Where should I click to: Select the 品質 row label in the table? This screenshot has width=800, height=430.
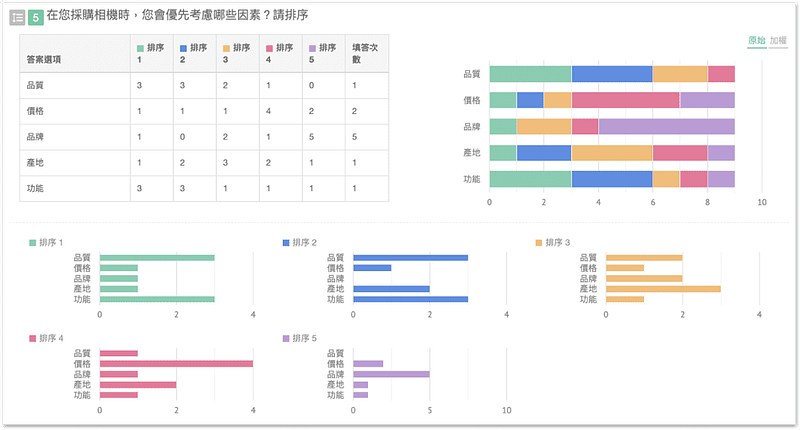click(35, 85)
